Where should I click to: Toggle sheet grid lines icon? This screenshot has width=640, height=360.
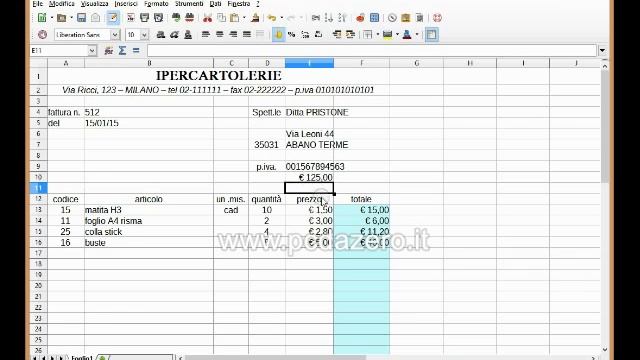[x=431, y=35]
